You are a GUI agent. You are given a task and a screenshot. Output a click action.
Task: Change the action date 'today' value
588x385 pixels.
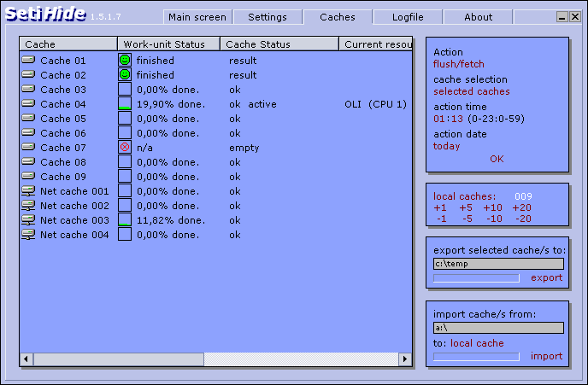447,146
